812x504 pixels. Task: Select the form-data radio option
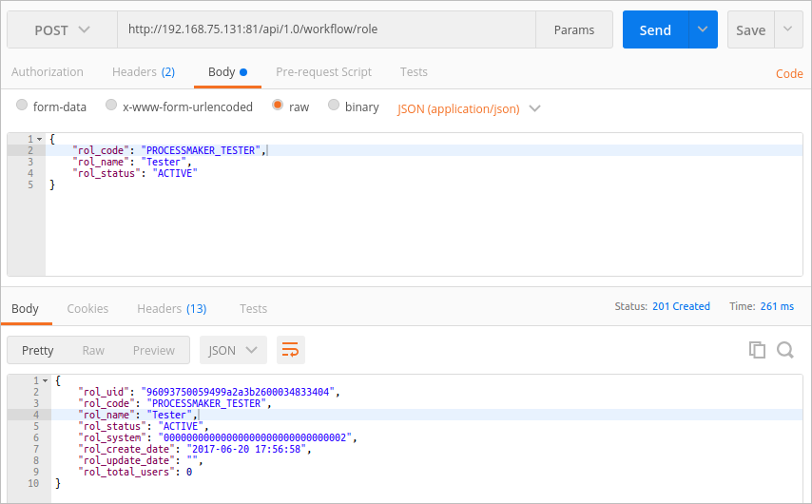point(21,107)
